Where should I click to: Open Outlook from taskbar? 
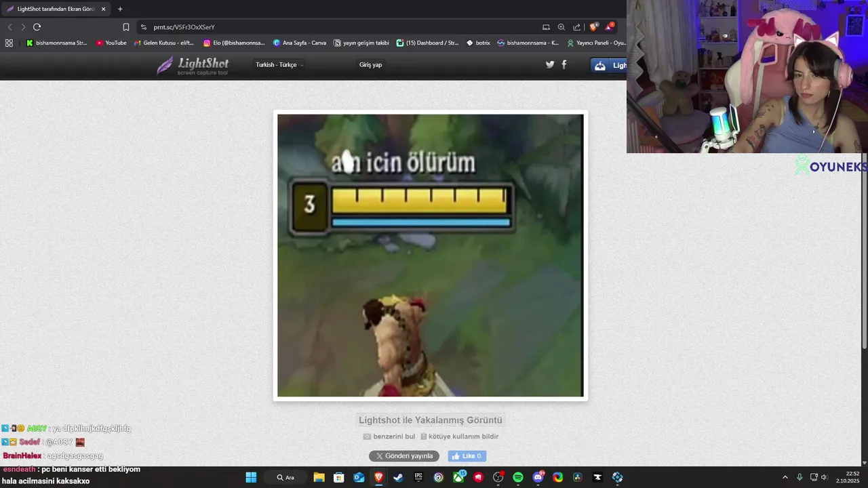[359, 477]
